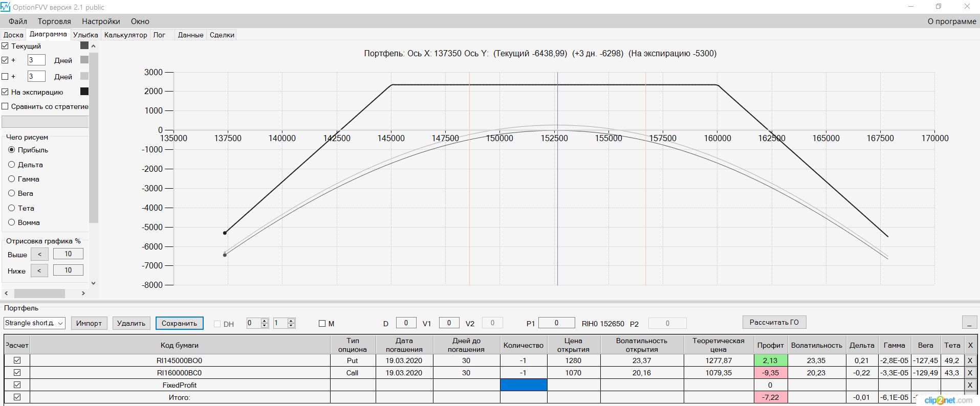Toggle the Текущий curve checkbox
Image resolution: width=980 pixels, height=406 pixels.
(x=5, y=46)
